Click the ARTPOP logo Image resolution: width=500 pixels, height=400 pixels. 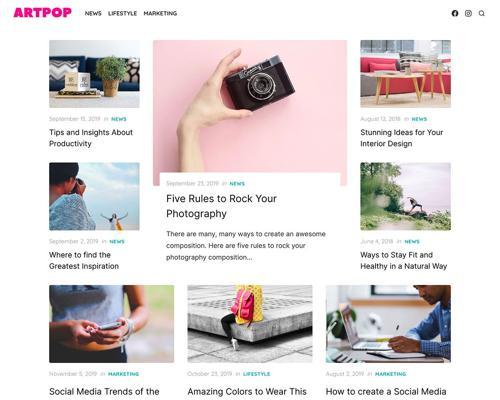tap(43, 13)
